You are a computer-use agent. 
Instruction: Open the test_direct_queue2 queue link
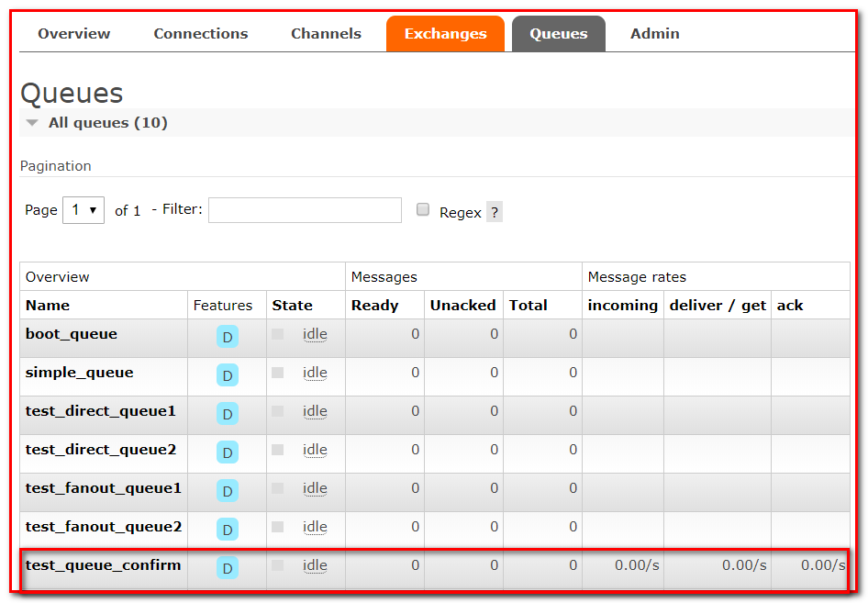(x=101, y=450)
